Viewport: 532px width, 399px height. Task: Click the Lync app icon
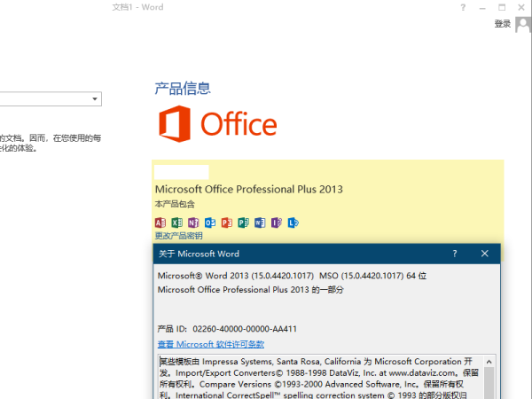click(x=293, y=223)
